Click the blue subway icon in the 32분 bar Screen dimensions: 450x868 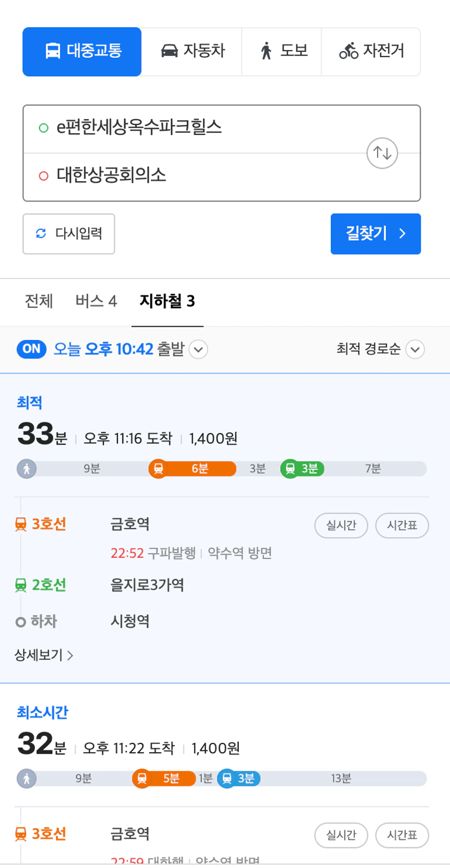pyautogui.click(x=227, y=778)
